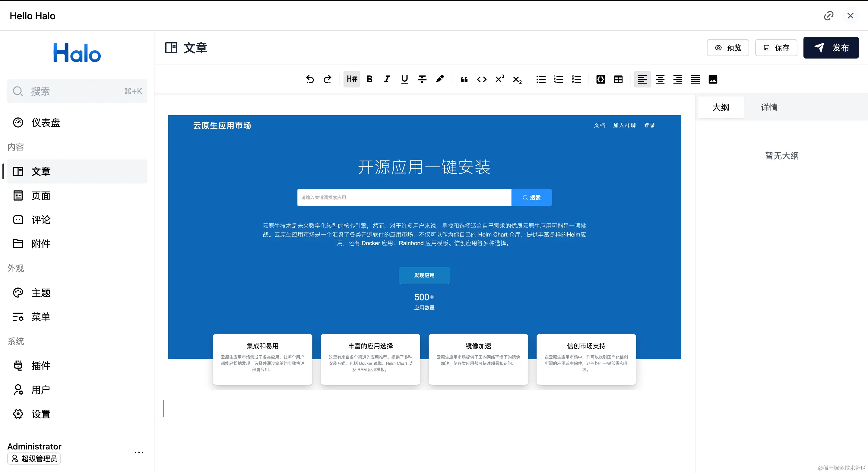The image size is (868, 473).
Task: Open the 仪表盘 dashboard
Action: (77, 122)
